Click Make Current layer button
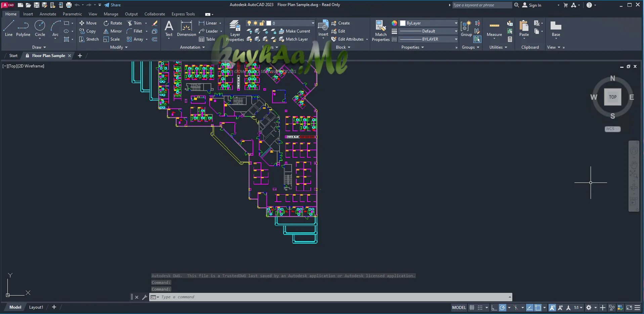644x314 pixels. point(295,31)
